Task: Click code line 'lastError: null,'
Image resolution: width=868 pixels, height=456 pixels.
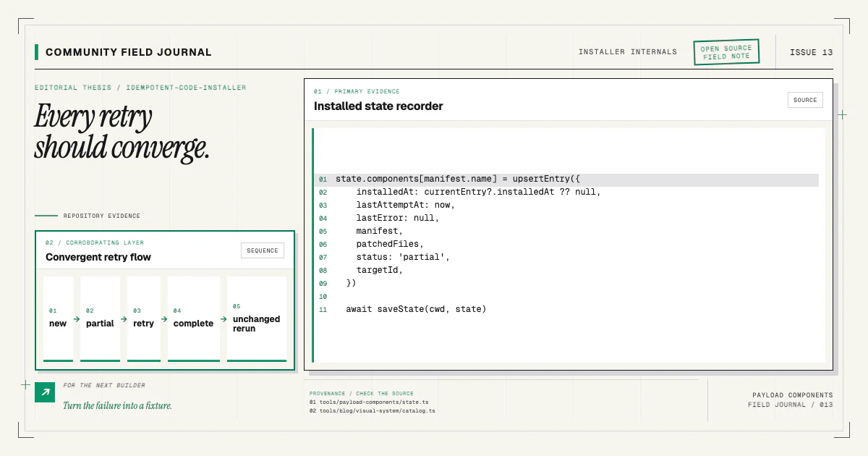Action: 398,218
